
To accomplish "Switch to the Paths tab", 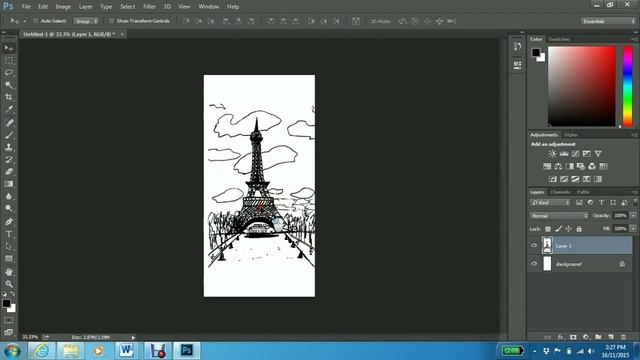I will tap(583, 192).
